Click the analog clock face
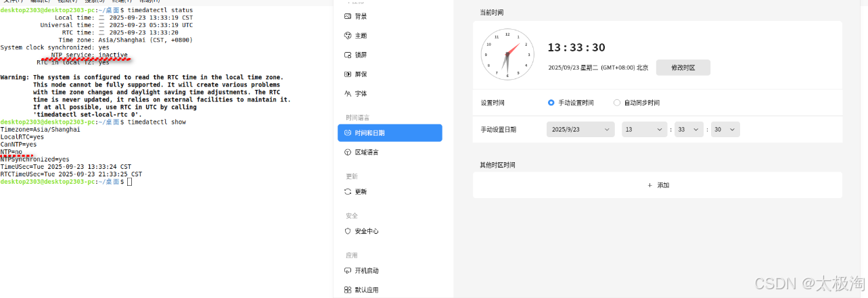 (507, 55)
